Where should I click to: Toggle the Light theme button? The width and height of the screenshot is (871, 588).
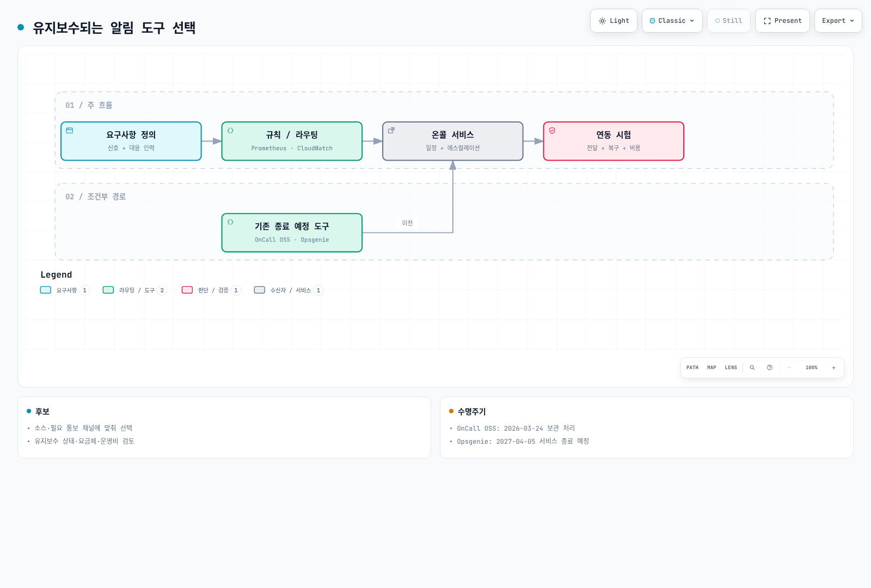pyautogui.click(x=614, y=21)
